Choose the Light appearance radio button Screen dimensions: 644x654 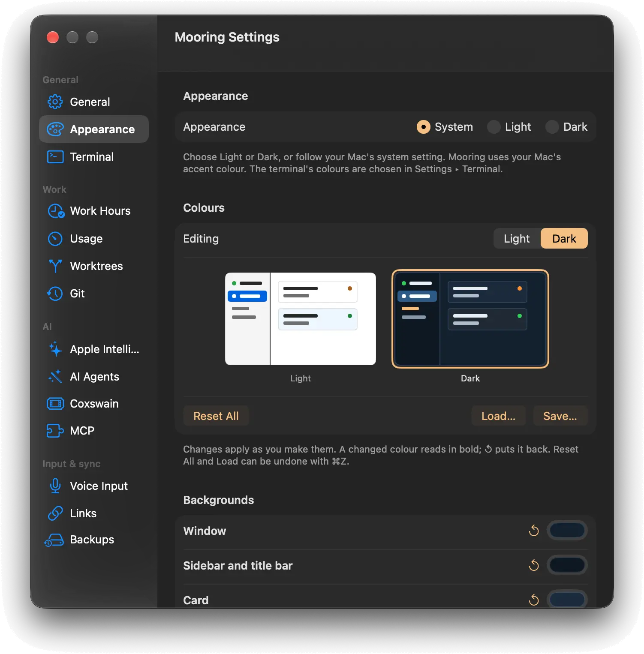[494, 127]
